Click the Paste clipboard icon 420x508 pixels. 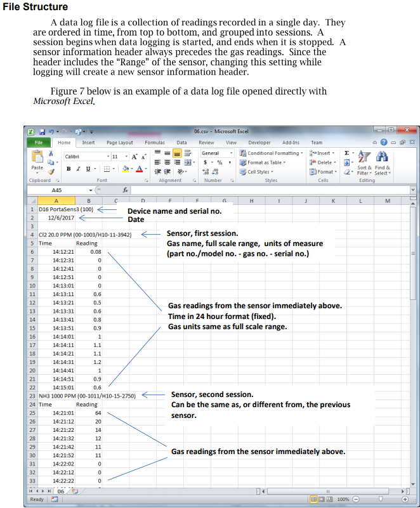[x=37, y=157]
